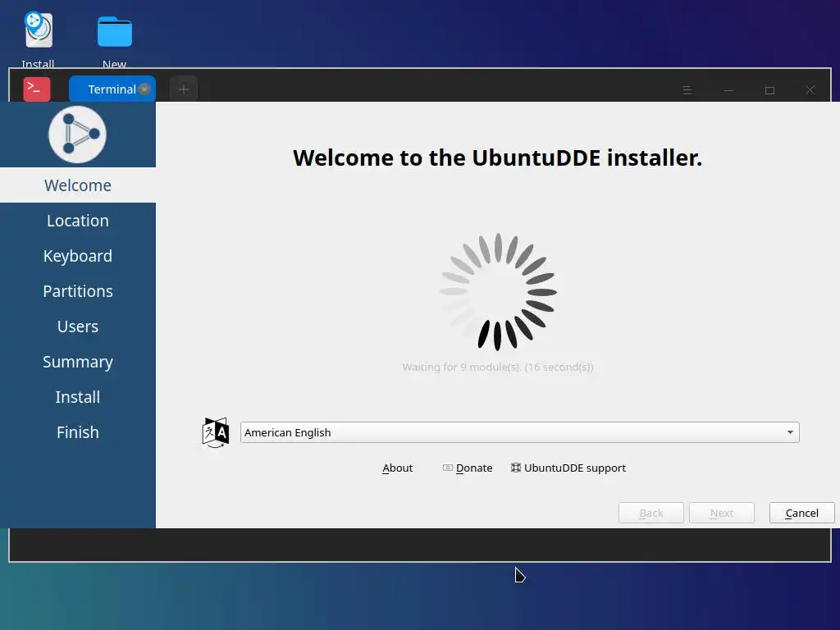Click the Back button
The height and width of the screenshot is (630, 840).
click(x=651, y=513)
